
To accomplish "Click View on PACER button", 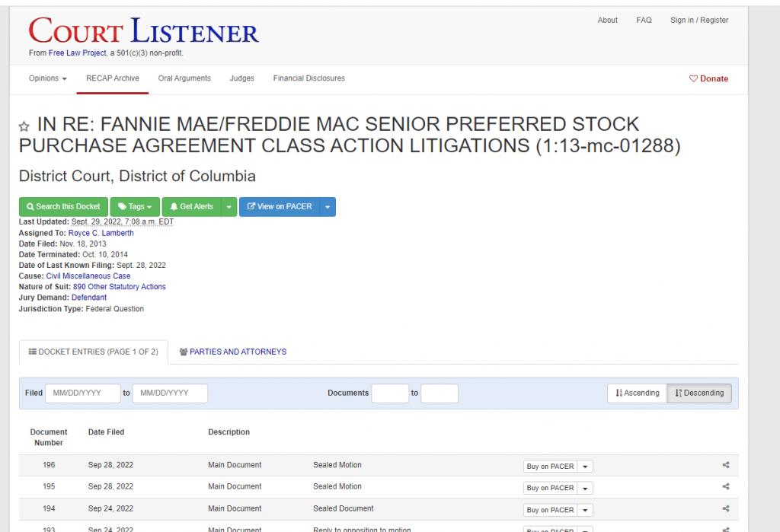I will (x=280, y=207).
